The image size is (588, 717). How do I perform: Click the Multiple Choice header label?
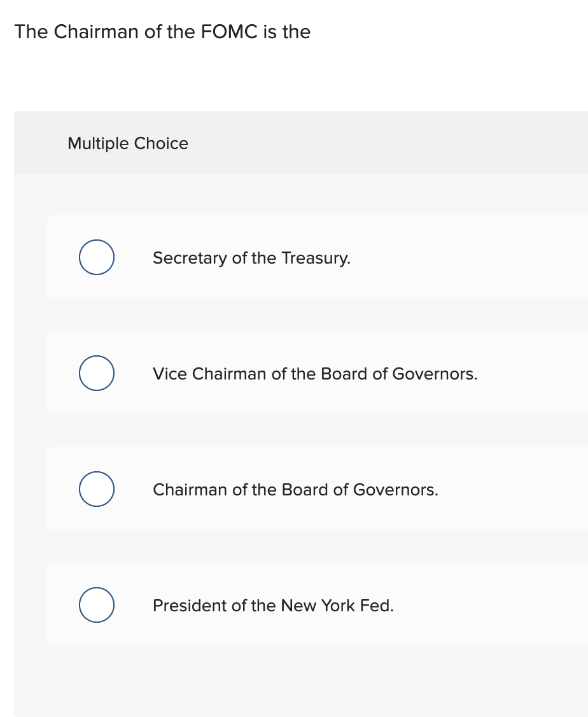tap(127, 143)
